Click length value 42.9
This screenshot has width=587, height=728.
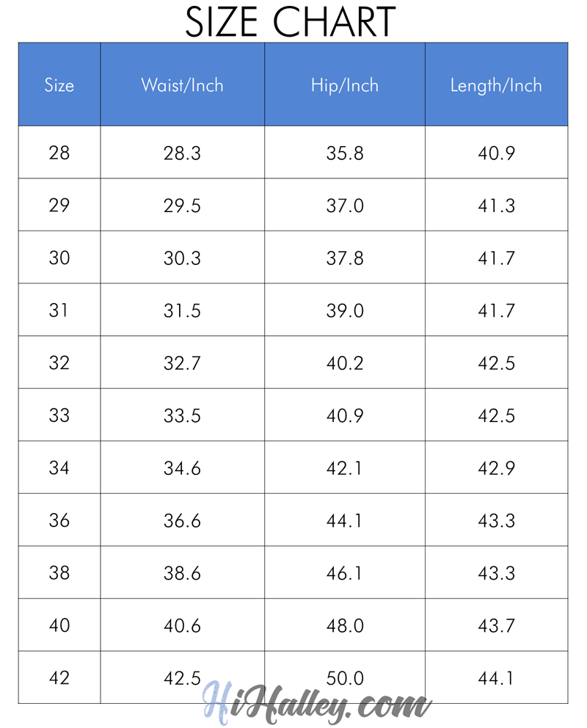point(497,468)
